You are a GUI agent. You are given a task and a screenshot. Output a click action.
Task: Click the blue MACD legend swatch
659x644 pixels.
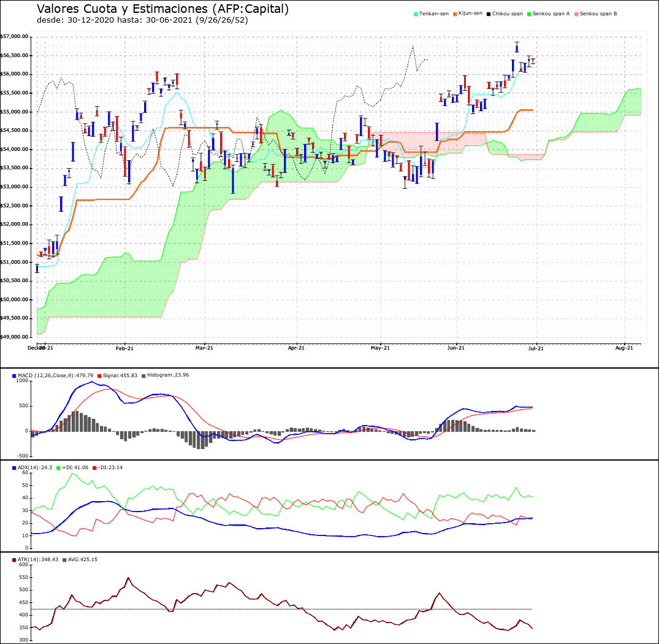coord(14,376)
